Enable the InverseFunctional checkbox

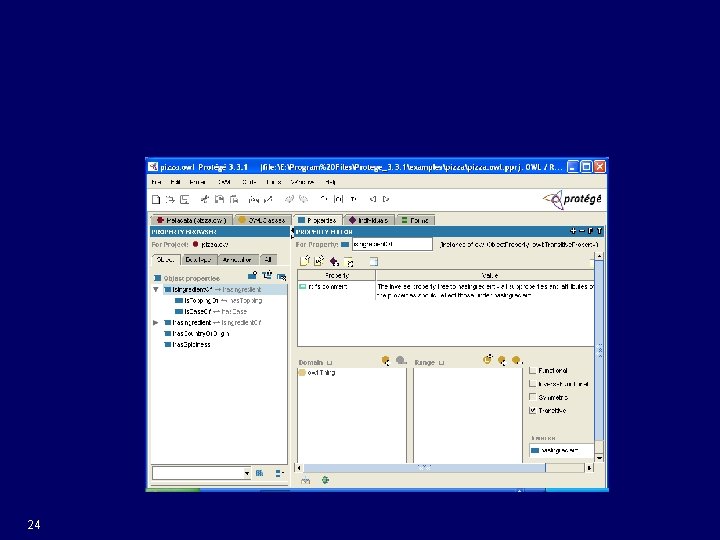coord(533,384)
